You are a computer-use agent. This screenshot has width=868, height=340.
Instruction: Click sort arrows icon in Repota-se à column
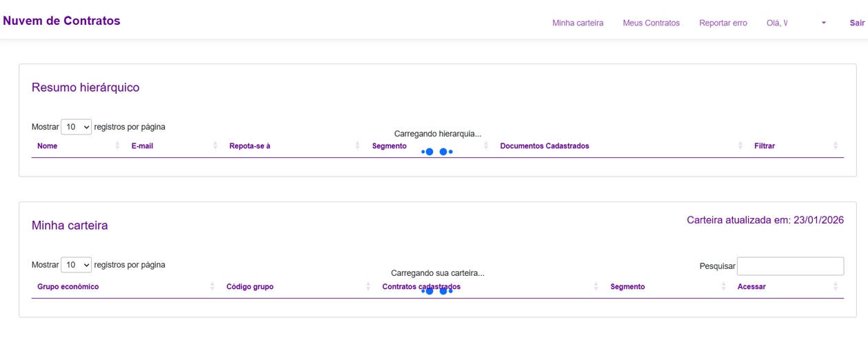coord(357,146)
